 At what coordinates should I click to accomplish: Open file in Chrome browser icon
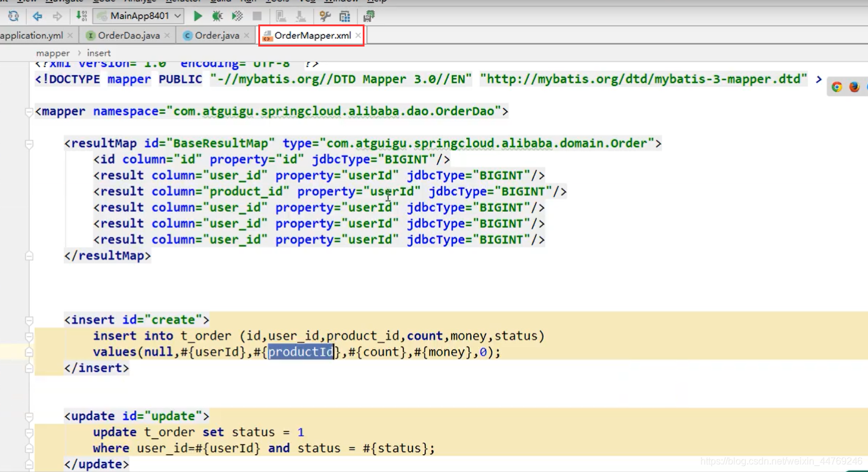(x=837, y=87)
